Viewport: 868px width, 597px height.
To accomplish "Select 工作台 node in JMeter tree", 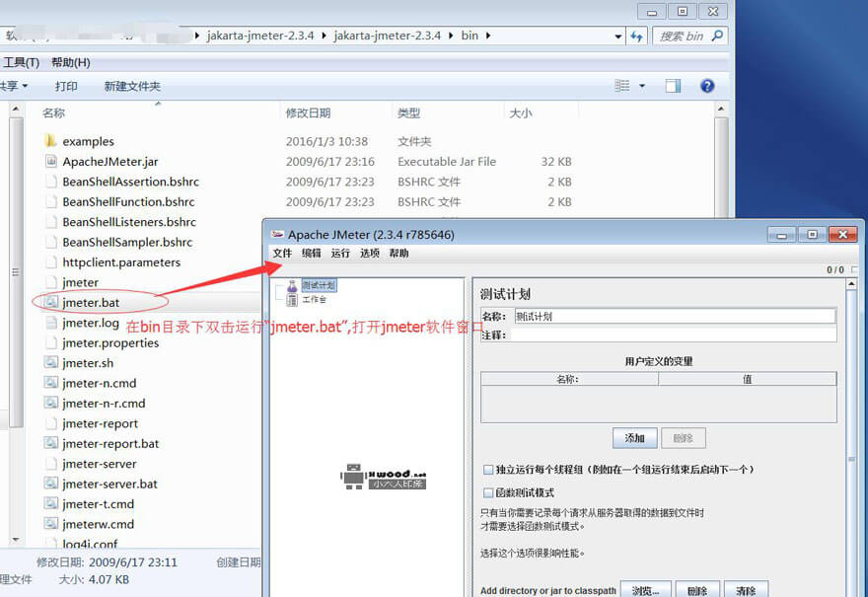I will tap(315, 300).
